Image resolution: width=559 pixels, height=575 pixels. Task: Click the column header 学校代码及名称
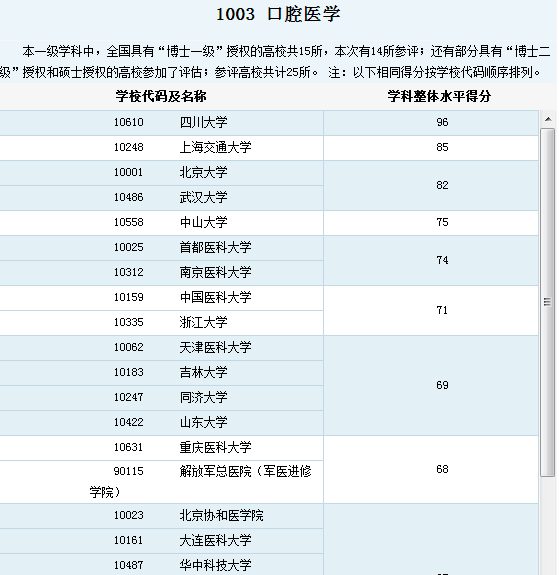click(x=161, y=96)
